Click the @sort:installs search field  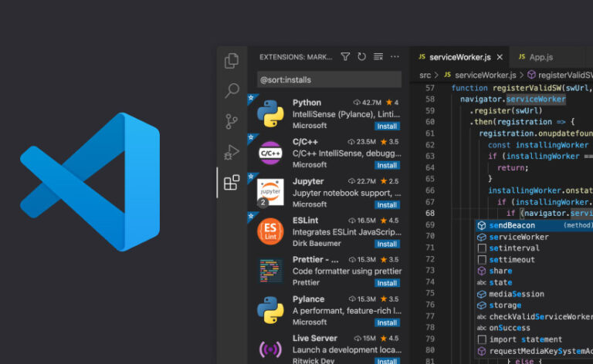click(x=329, y=79)
